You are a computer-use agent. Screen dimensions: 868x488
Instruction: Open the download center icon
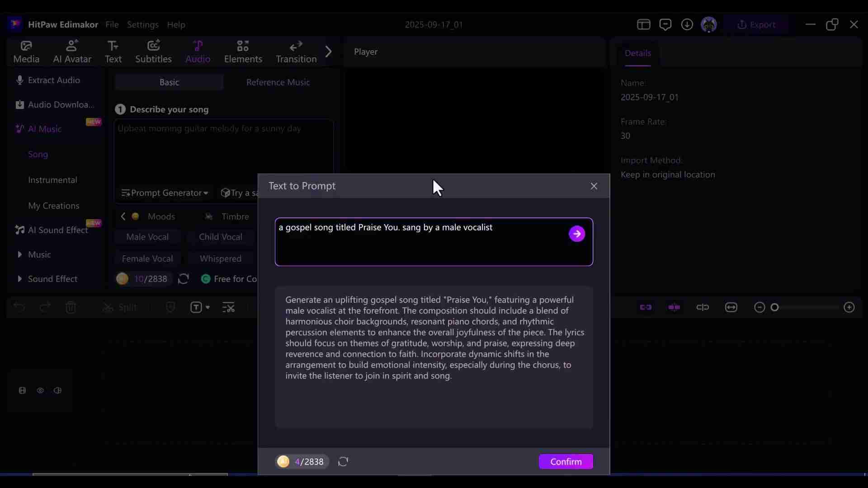click(687, 24)
